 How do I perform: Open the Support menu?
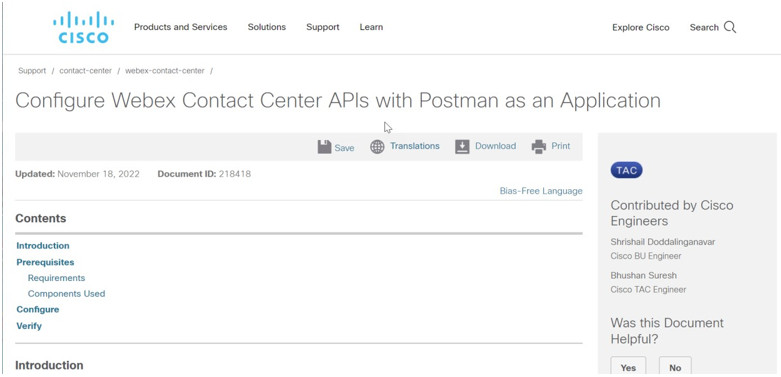(x=323, y=27)
